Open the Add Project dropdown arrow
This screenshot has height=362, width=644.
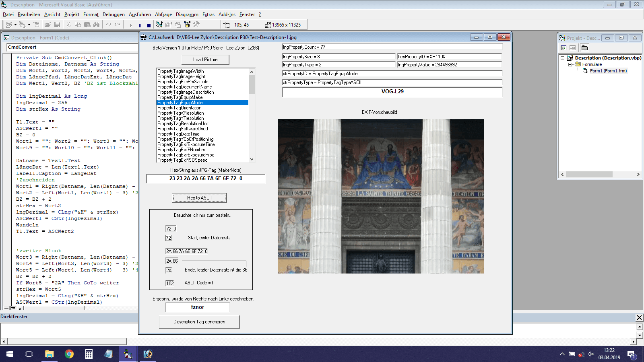pyautogui.click(x=15, y=25)
